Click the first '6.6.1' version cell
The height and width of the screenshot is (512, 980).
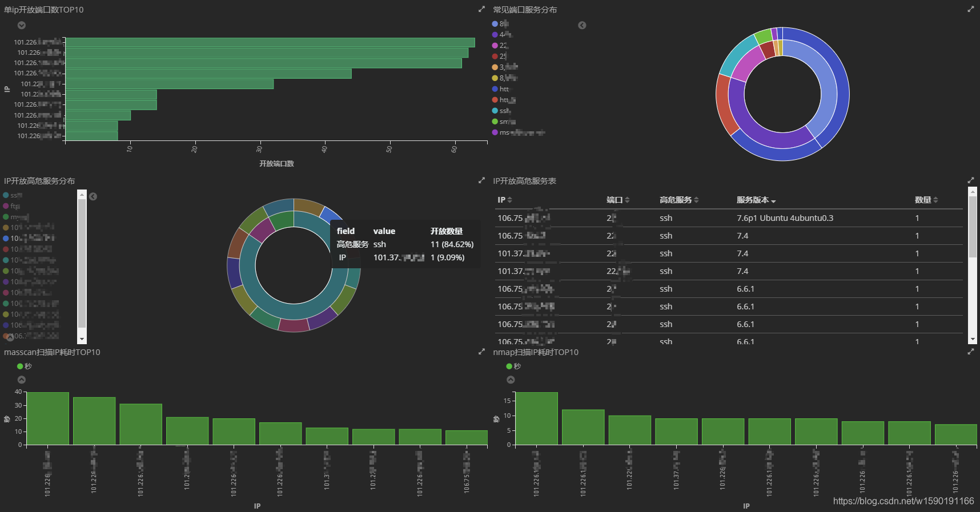click(x=745, y=289)
